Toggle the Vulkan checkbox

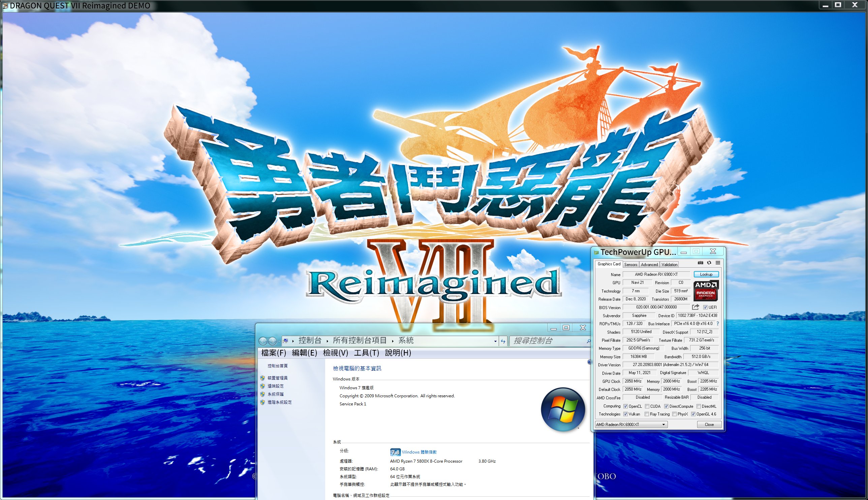(625, 414)
